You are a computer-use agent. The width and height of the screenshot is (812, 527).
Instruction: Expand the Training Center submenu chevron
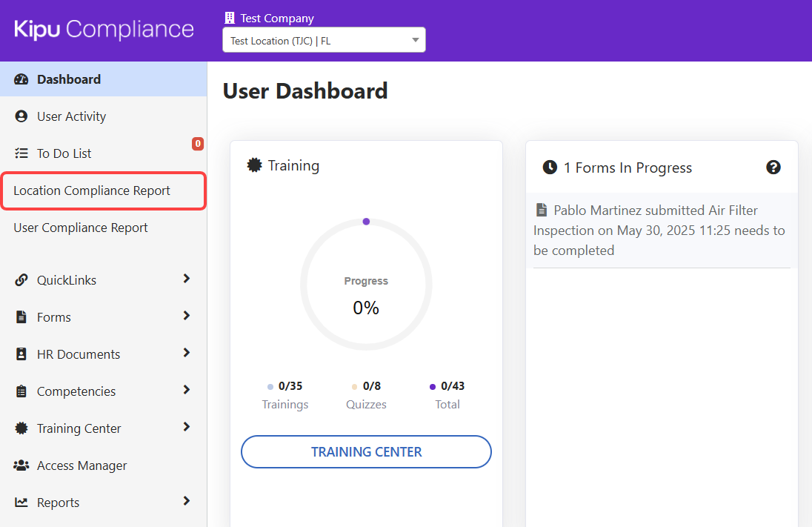pyautogui.click(x=186, y=427)
